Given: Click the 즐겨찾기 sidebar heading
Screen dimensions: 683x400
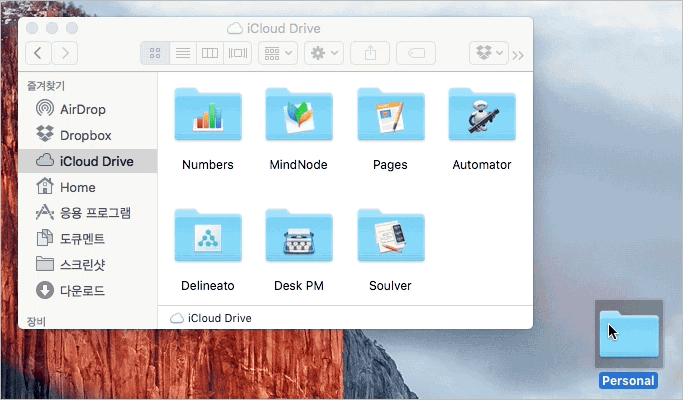Looking at the screenshot, I should 46,86.
